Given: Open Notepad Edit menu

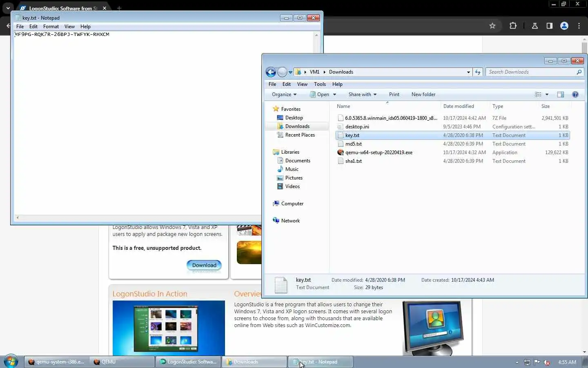Looking at the screenshot, I should point(33,27).
